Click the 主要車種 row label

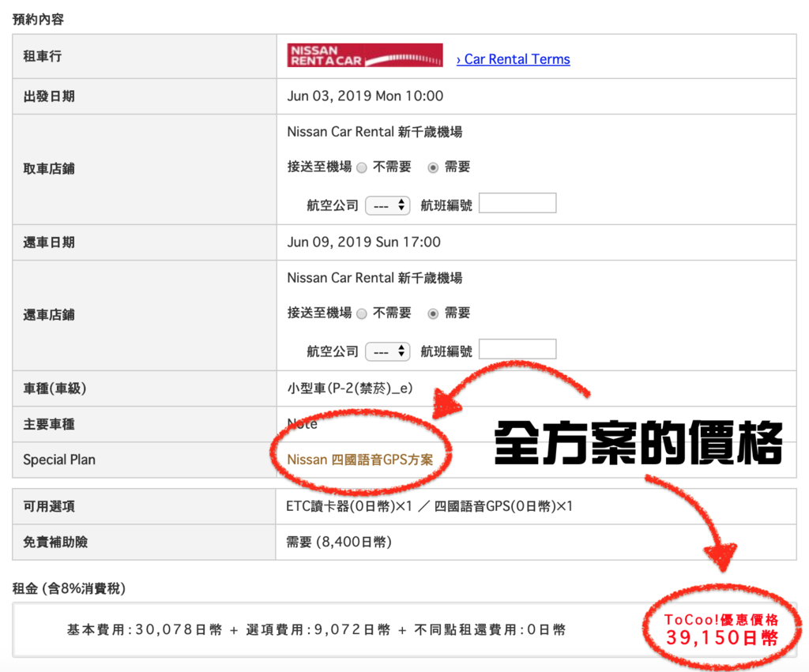[49, 425]
